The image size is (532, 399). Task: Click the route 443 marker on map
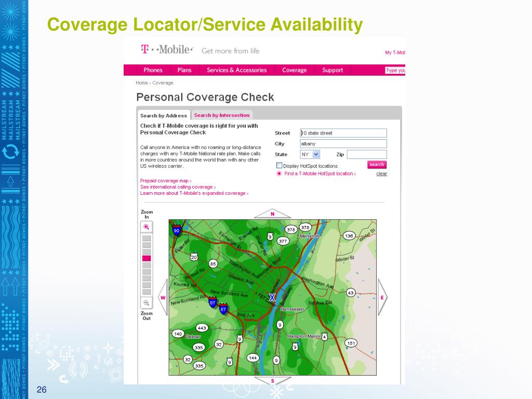pyautogui.click(x=202, y=328)
